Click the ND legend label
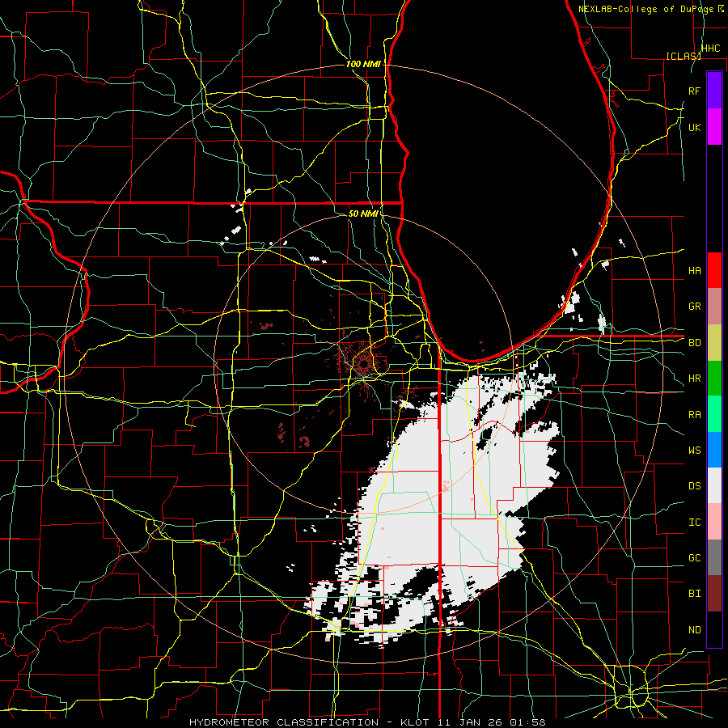The width and height of the screenshot is (728, 728). (x=694, y=630)
